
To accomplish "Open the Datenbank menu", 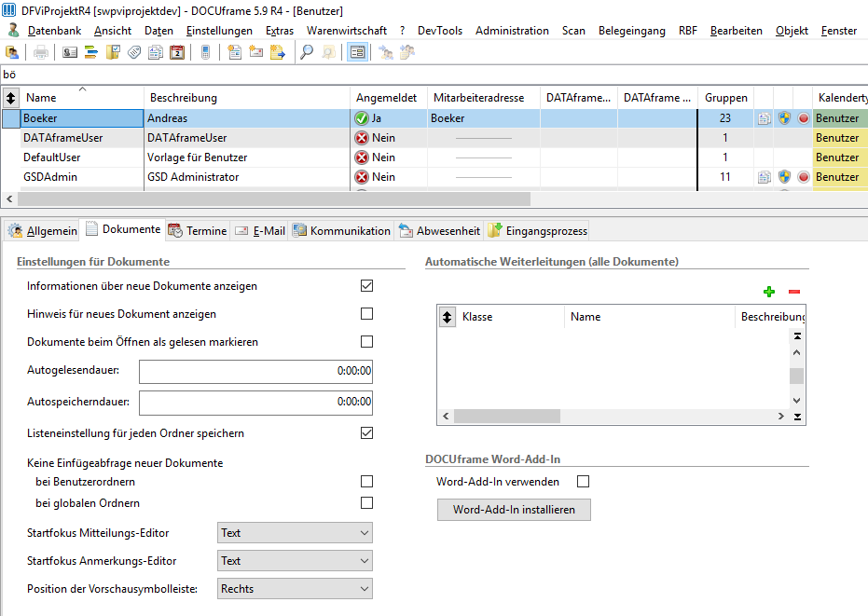I will [54, 31].
